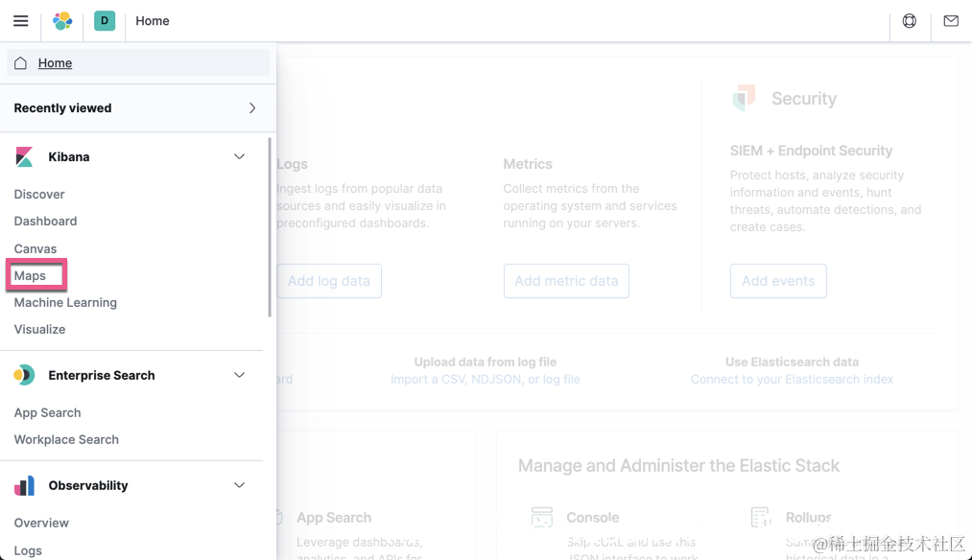
Task: Open App Search in side navigation
Action: coord(47,412)
